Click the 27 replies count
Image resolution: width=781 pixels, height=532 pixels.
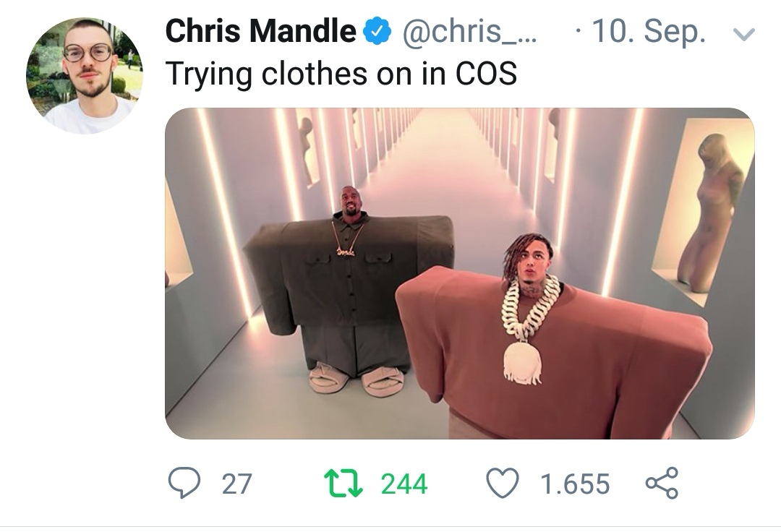click(236, 484)
